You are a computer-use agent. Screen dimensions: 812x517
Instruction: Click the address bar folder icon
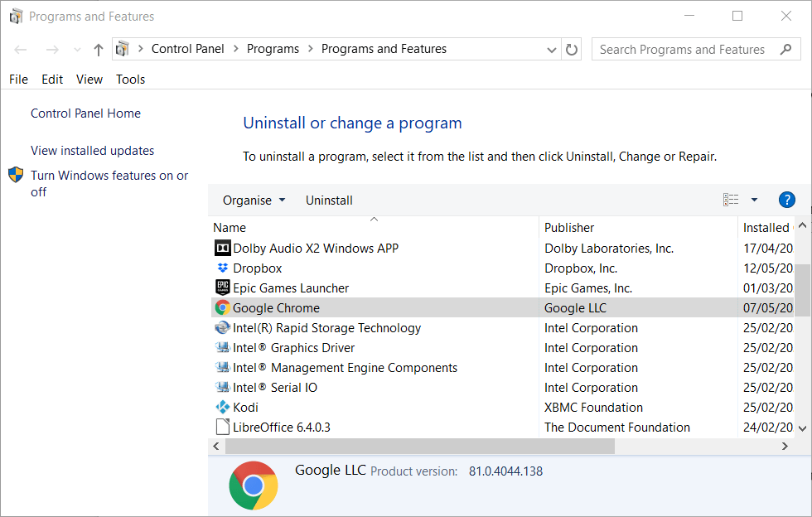click(x=123, y=49)
